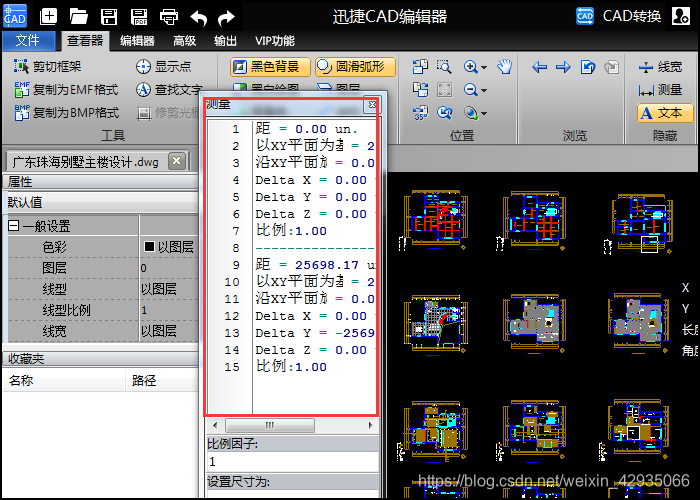Open the user account icon

coord(680,16)
